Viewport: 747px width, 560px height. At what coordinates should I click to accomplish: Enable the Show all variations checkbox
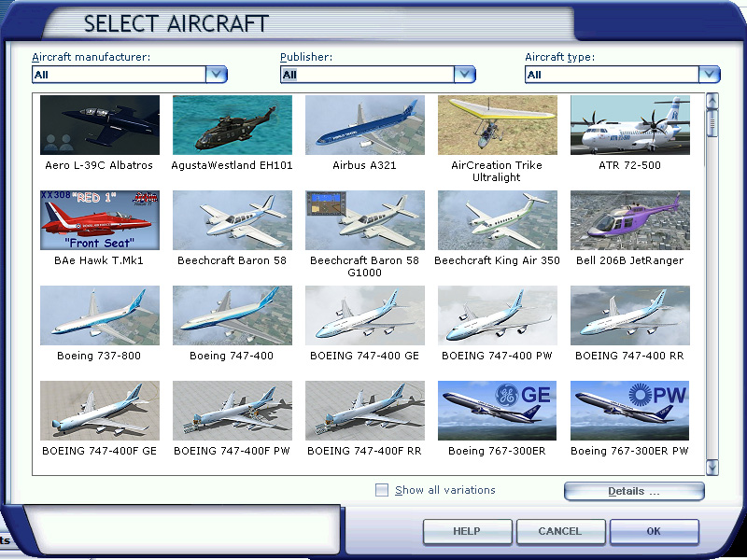pyautogui.click(x=382, y=490)
